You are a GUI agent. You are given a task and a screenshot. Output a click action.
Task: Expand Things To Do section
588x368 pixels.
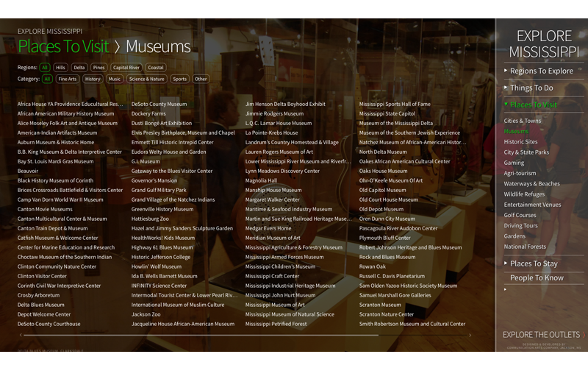coord(531,88)
